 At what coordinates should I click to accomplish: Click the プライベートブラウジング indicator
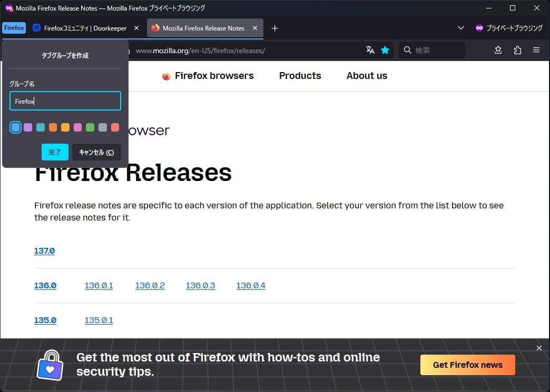click(x=508, y=28)
